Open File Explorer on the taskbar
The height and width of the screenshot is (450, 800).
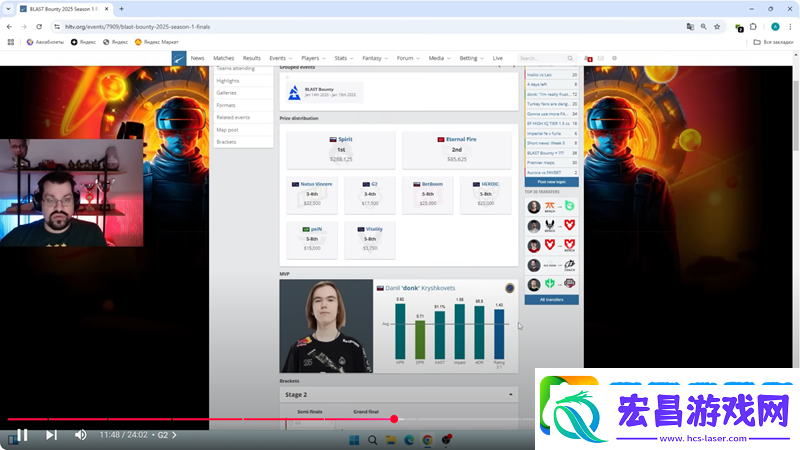(391, 440)
